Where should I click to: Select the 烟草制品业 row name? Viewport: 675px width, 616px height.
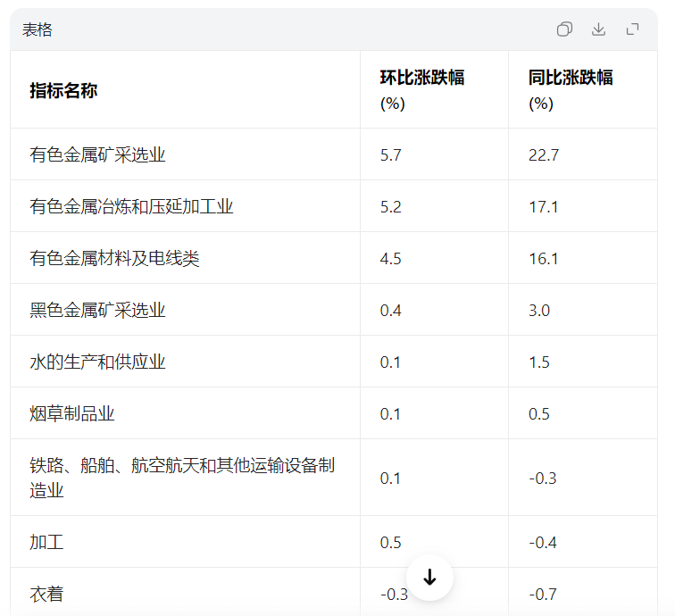pyautogui.click(x=72, y=413)
